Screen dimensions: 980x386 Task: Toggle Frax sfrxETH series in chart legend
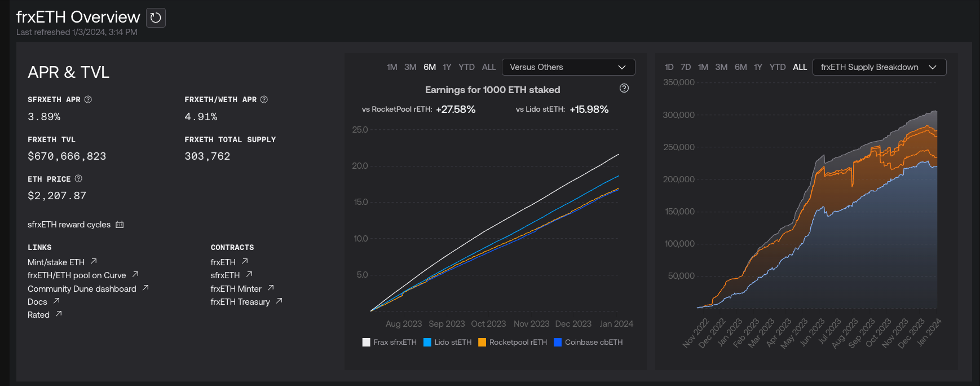tap(390, 342)
